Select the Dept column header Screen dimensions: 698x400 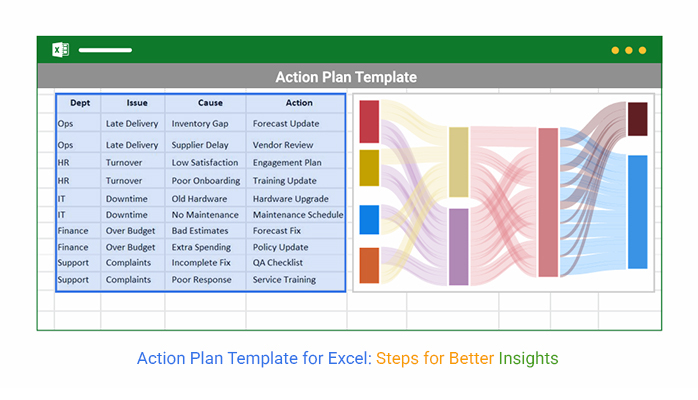pos(79,103)
